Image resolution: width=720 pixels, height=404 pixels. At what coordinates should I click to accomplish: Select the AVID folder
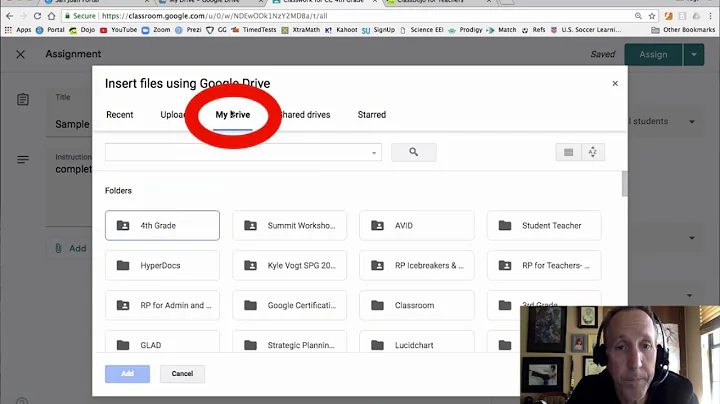pos(416,225)
